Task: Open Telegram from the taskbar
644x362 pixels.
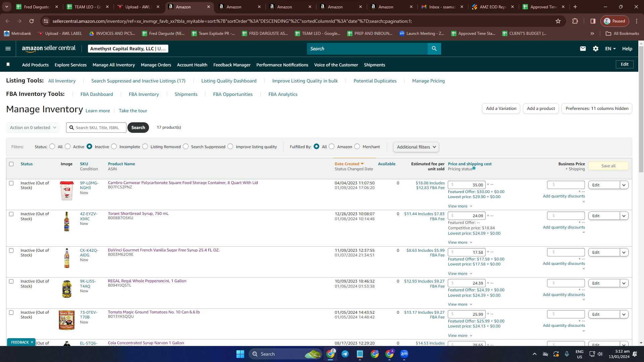Action: point(345,354)
